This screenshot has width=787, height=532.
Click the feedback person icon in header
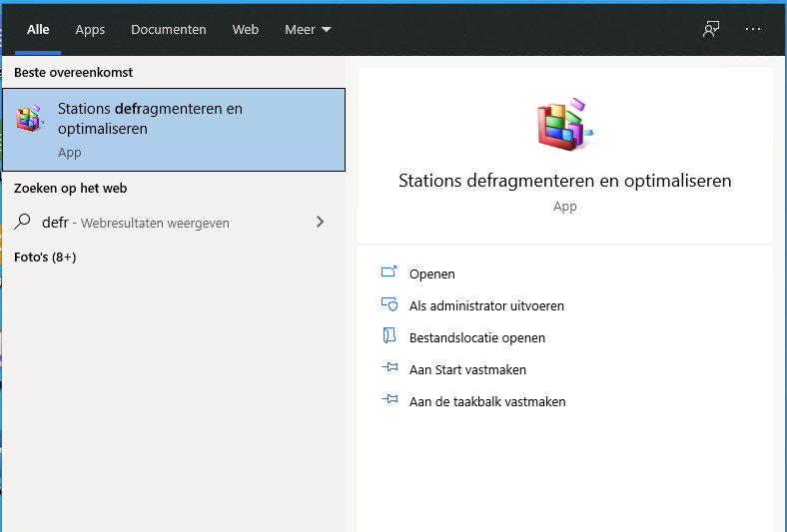click(711, 30)
